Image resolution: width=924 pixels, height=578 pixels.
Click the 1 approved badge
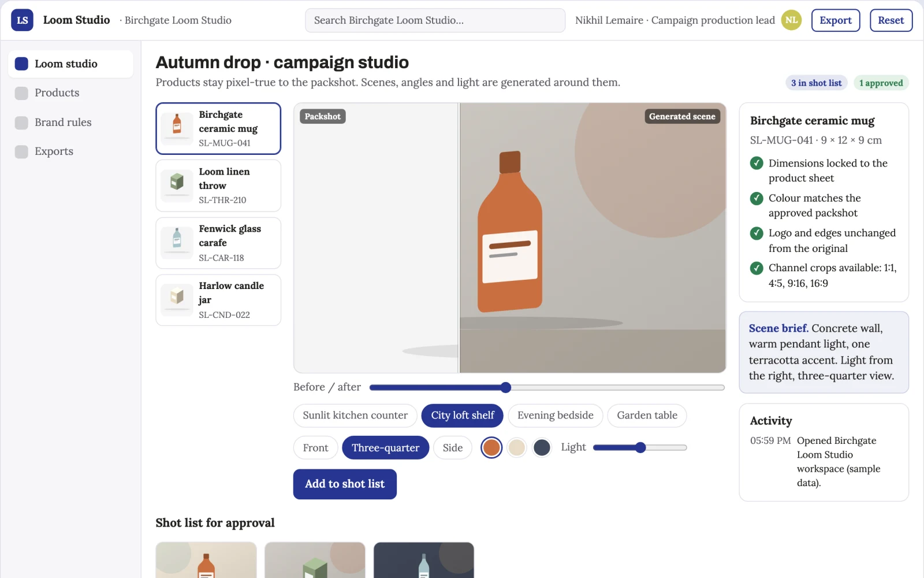881,83
